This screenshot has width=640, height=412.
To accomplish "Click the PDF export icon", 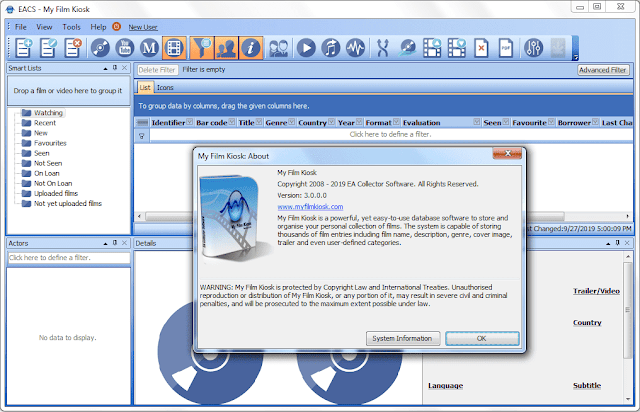I will click(506, 48).
